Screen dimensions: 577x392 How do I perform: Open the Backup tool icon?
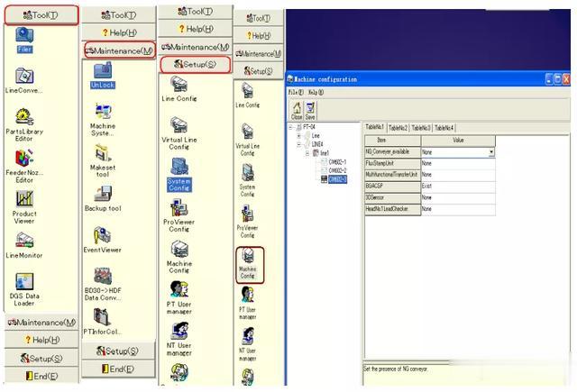coord(103,198)
